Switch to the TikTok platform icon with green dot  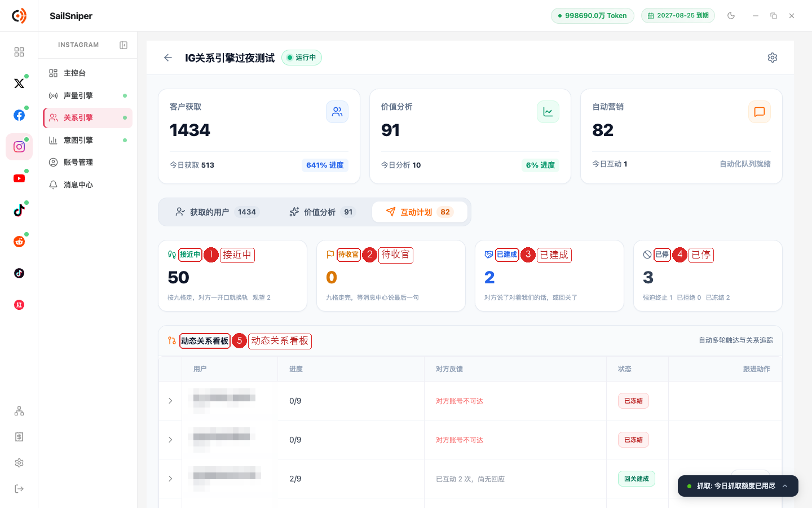[19, 210]
